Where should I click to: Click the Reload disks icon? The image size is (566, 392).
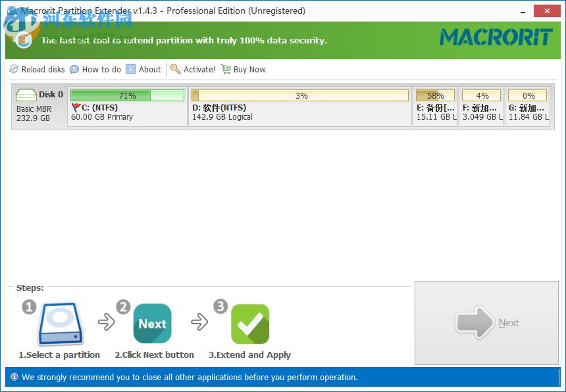[x=13, y=69]
